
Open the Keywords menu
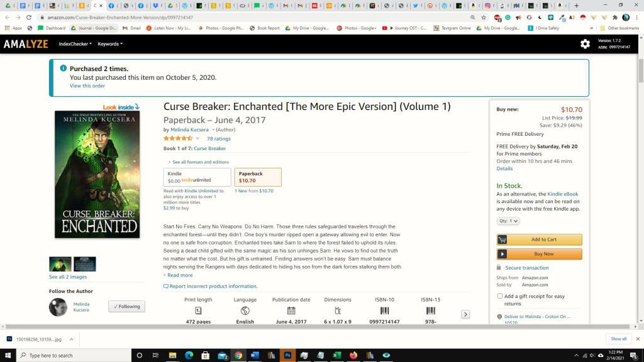110,44
